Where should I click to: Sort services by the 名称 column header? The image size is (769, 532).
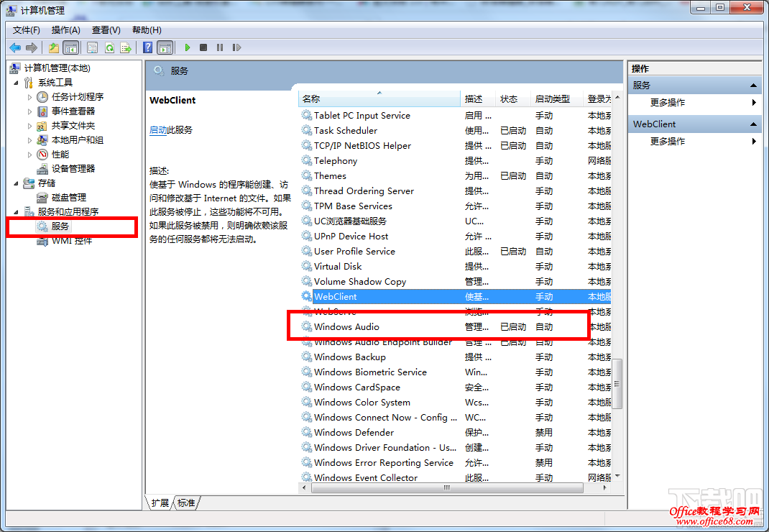click(379, 99)
